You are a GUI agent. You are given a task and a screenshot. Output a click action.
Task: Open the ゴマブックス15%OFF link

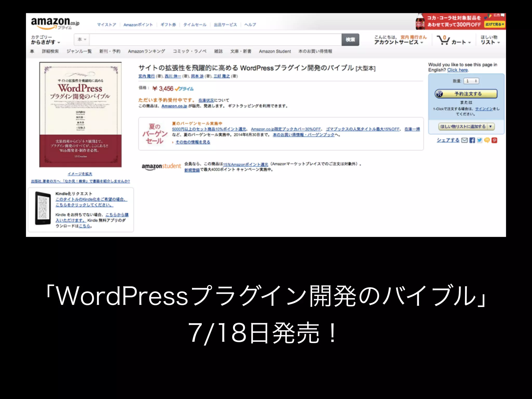point(363,129)
